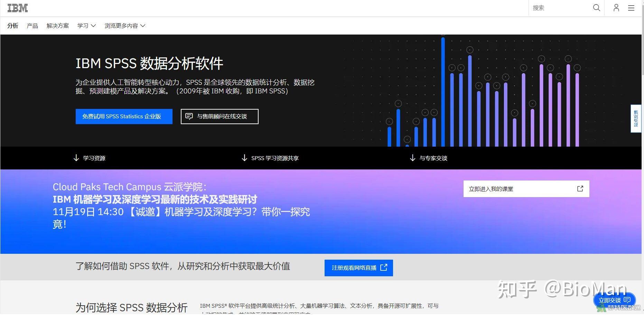
Task: Click the IBM SPSS 数据分析软件 heading
Action: [149, 63]
